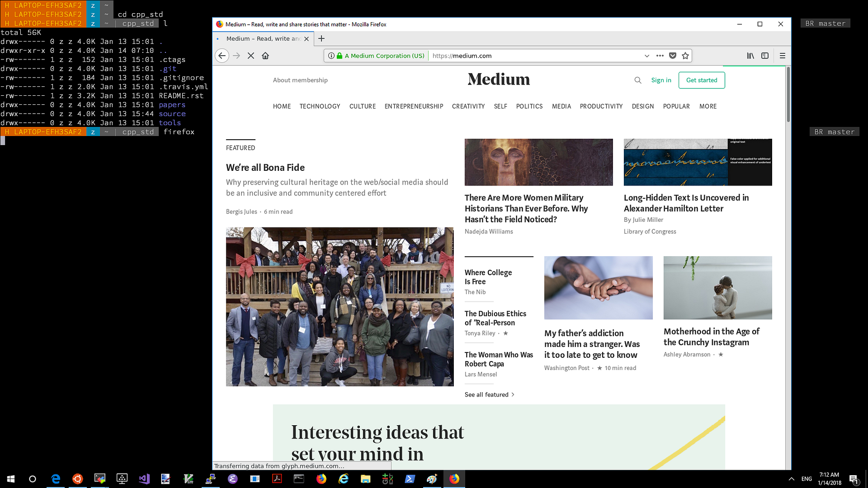Open About membership link

tap(300, 80)
